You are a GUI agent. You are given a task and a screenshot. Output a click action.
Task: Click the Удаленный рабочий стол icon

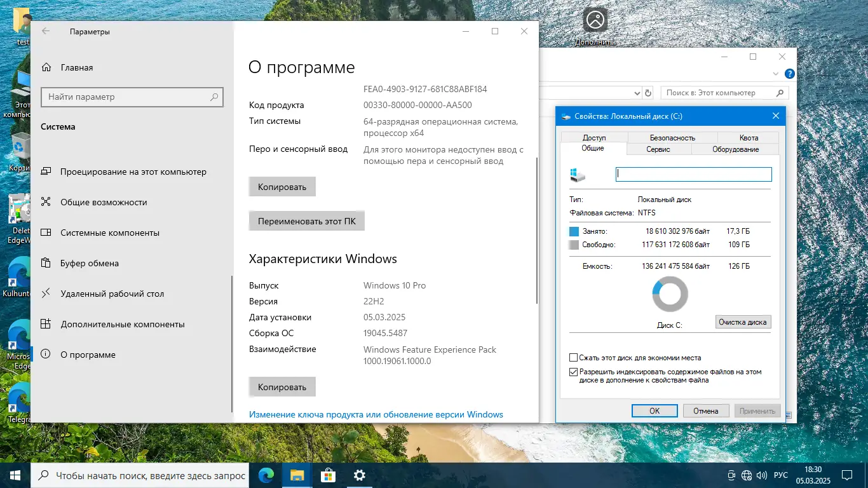(x=46, y=294)
